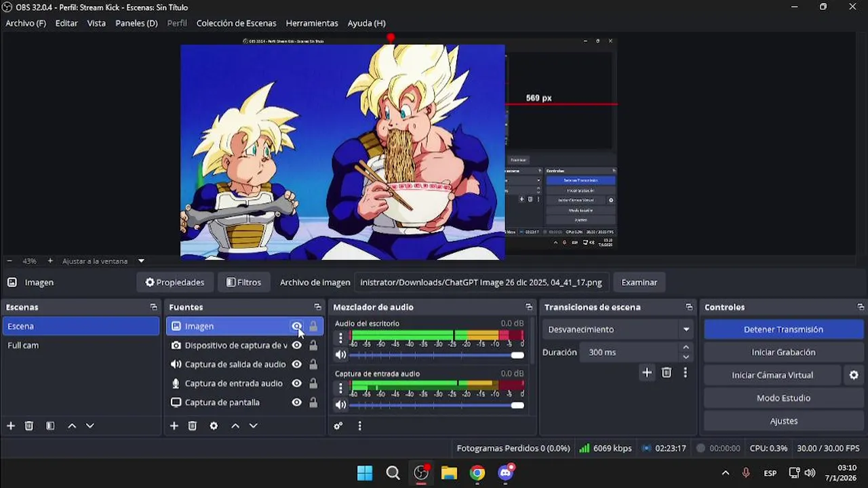Open Vista menu
The width and height of the screenshot is (868, 488).
click(96, 23)
